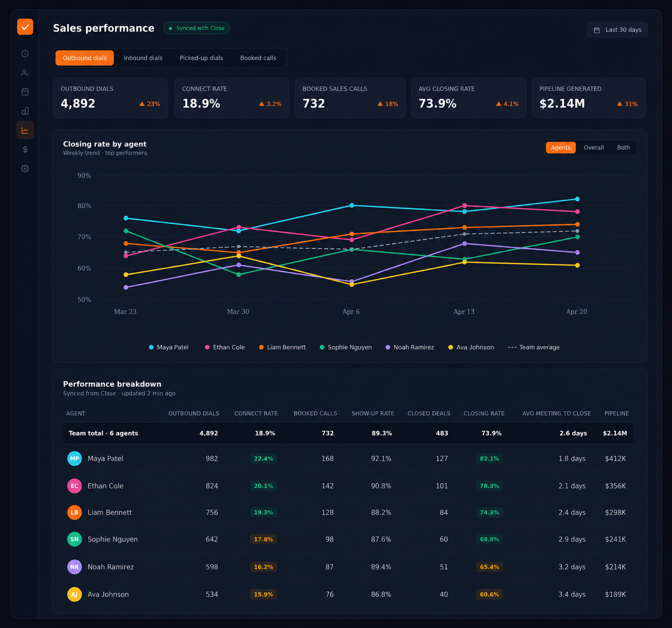Open the bar chart sidebar icon
672x628 pixels.
click(25, 111)
